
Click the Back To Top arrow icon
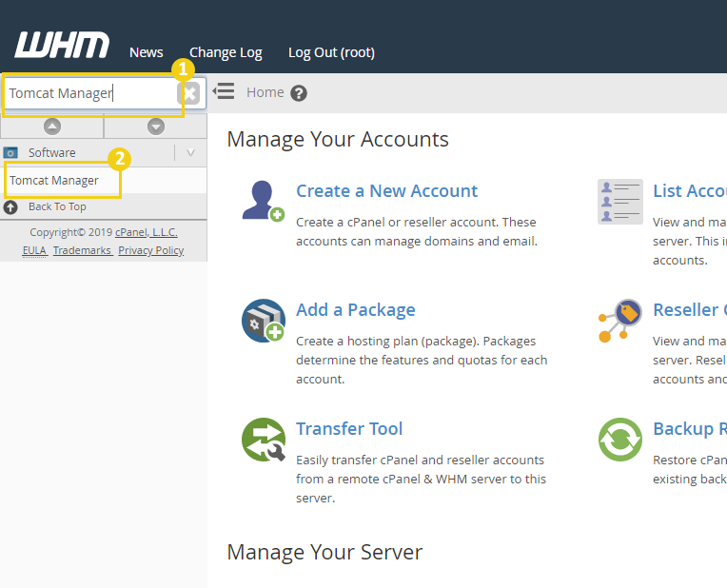coord(10,206)
